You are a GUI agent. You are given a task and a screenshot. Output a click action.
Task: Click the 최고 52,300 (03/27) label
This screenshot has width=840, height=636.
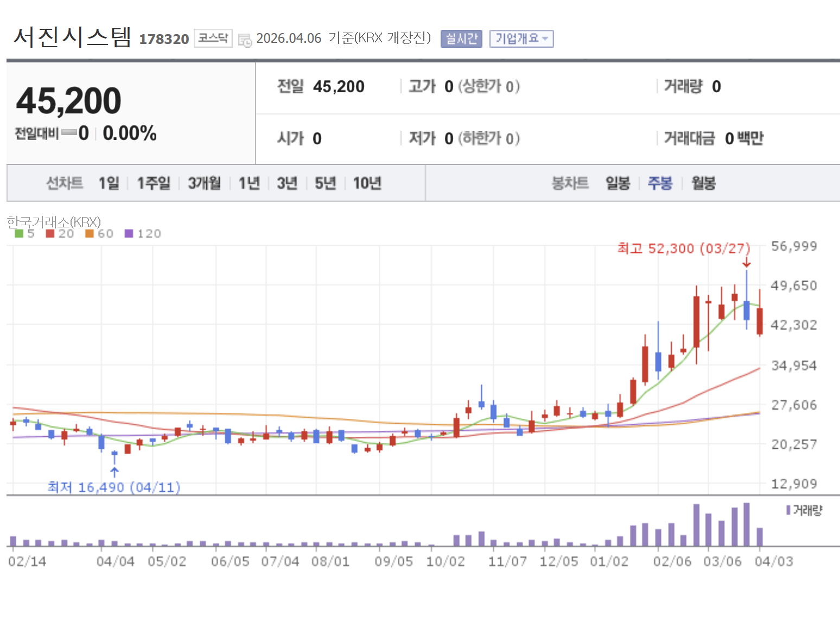[x=684, y=249]
